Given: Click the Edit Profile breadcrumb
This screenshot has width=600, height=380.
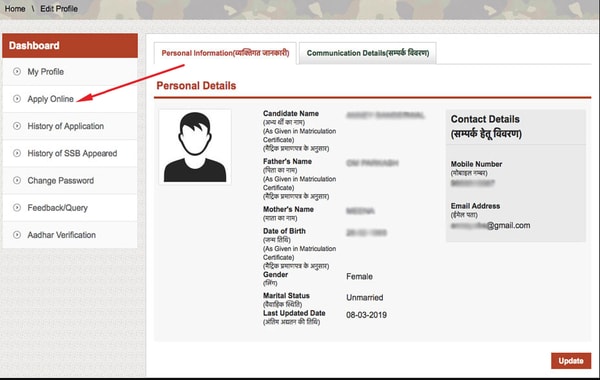Looking at the screenshot, I should (59, 8).
